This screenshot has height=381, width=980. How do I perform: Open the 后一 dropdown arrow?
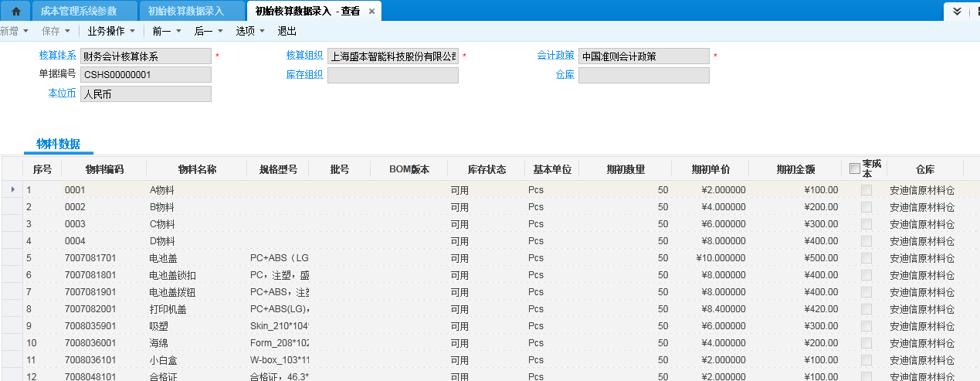pyautogui.click(x=220, y=32)
